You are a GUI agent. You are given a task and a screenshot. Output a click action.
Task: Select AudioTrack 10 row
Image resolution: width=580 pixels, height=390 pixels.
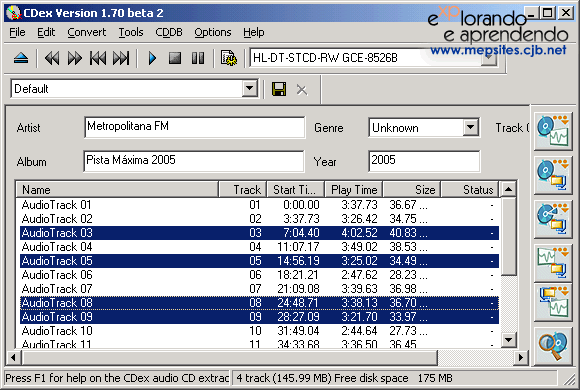(x=259, y=331)
